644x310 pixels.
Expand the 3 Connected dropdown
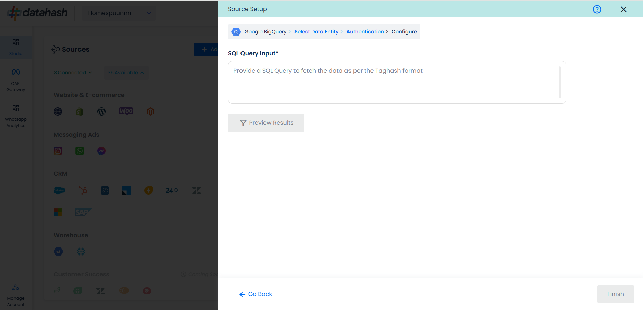pyautogui.click(x=73, y=73)
